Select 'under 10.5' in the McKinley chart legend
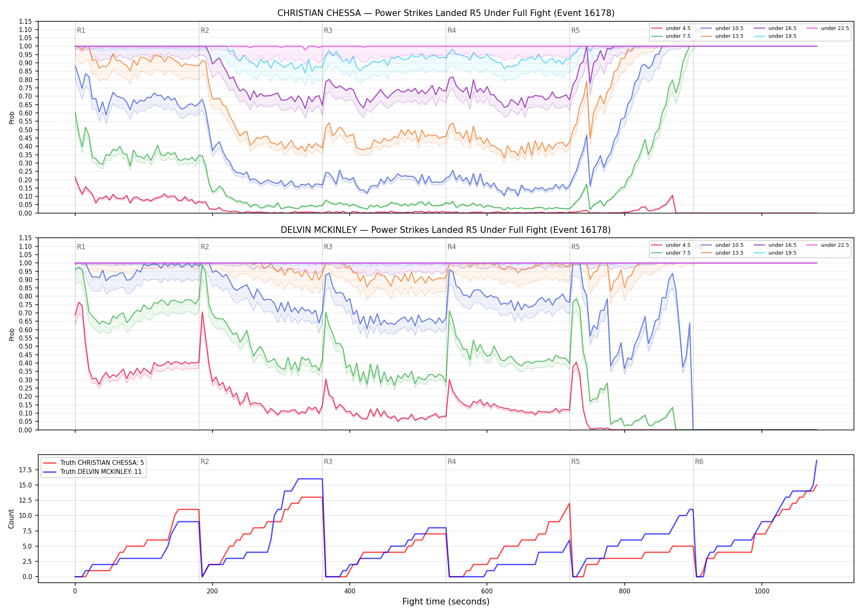This screenshot has height=616, width=863. tap(722, 245)
